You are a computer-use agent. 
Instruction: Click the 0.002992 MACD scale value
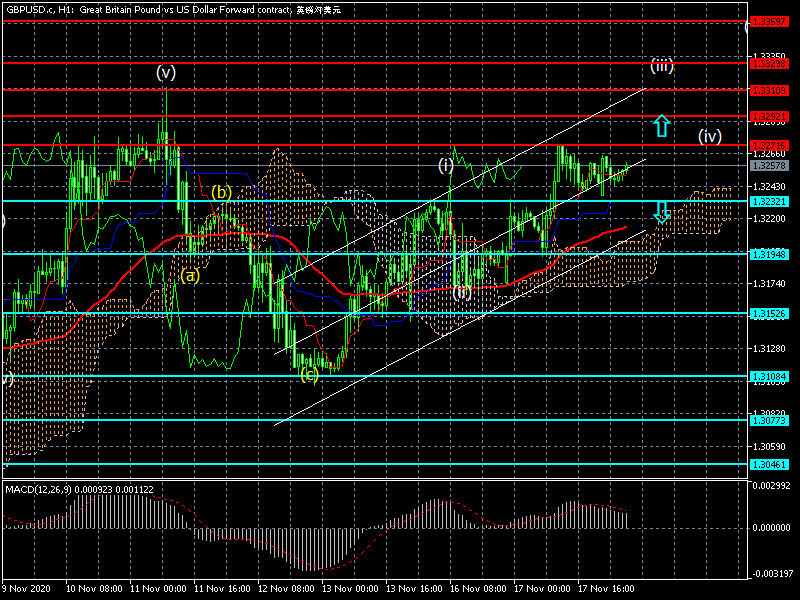point(771,485)
